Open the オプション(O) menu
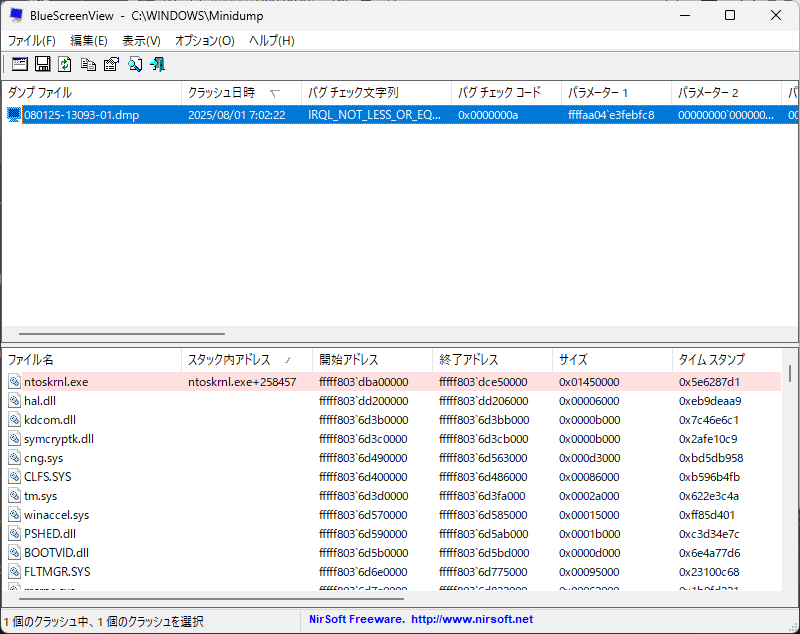Viewport: 800px width, 634px height. point(205,41)
